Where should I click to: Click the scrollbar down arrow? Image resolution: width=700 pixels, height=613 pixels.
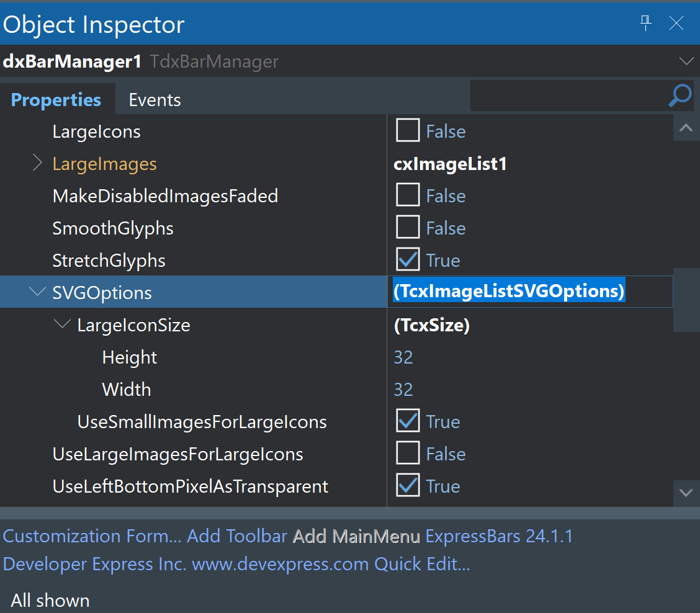pyautogui.click(x=686, y=493)
